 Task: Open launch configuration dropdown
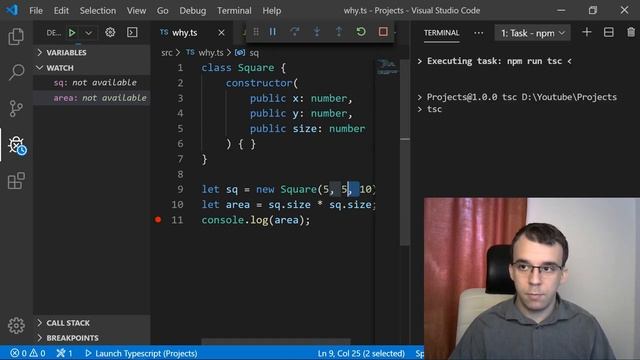89,33
